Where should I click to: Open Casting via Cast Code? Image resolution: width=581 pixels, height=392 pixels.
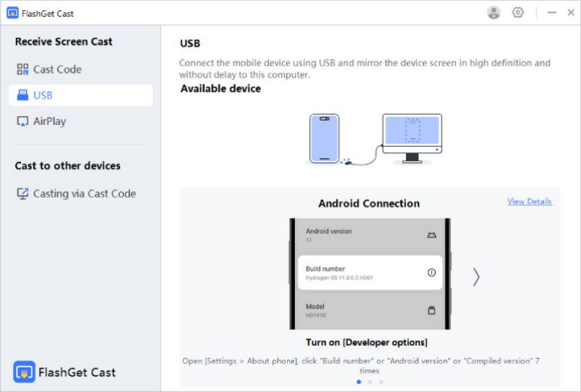point(84,193)
